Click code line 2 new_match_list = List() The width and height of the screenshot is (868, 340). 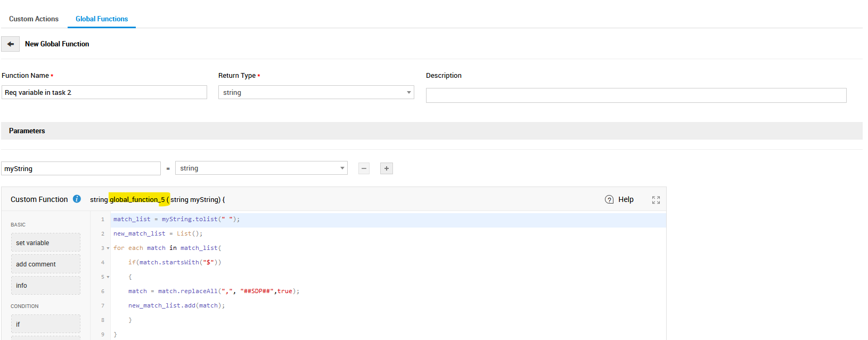click(158, 233)
